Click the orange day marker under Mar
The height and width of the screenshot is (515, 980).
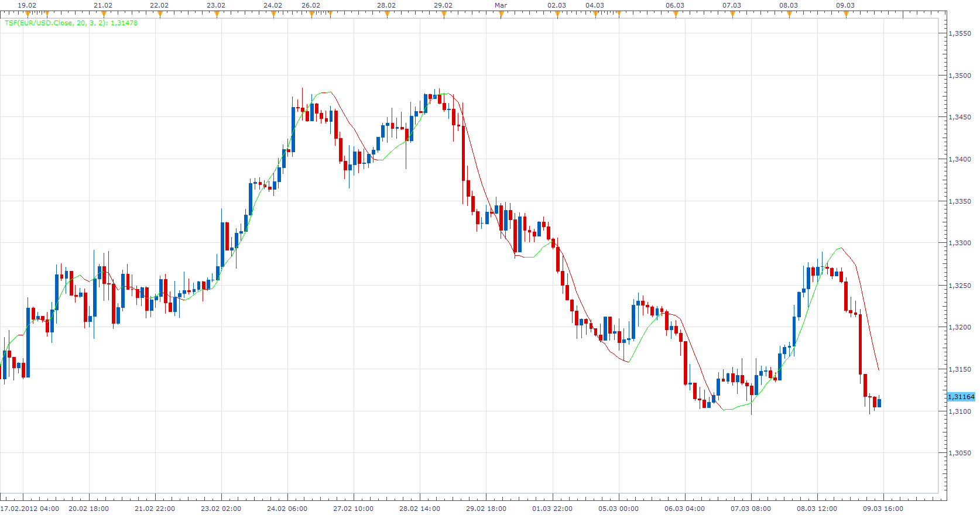[x=501, y=14]
